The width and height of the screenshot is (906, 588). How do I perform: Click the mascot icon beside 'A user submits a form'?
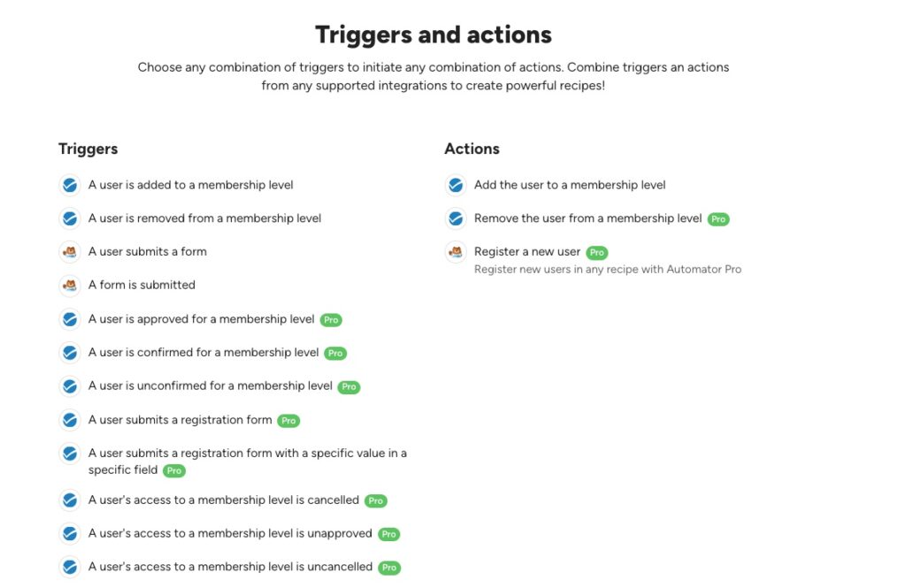tap(70, 252)
